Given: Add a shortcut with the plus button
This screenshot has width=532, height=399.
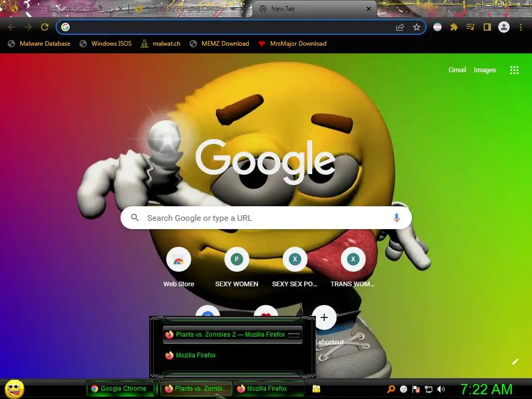Looking at the screenshot, I should (324, 317).
